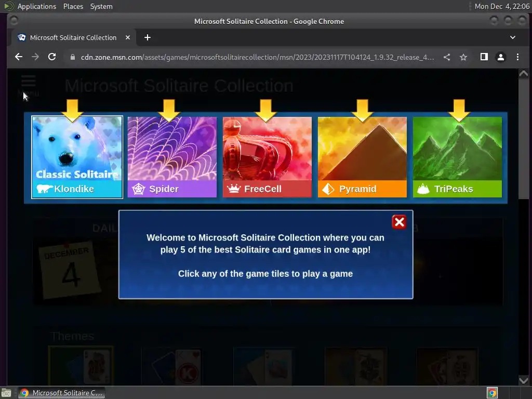Click the show desktop icon in taskbar
The image size is (532, 399).
click(6, 393)
